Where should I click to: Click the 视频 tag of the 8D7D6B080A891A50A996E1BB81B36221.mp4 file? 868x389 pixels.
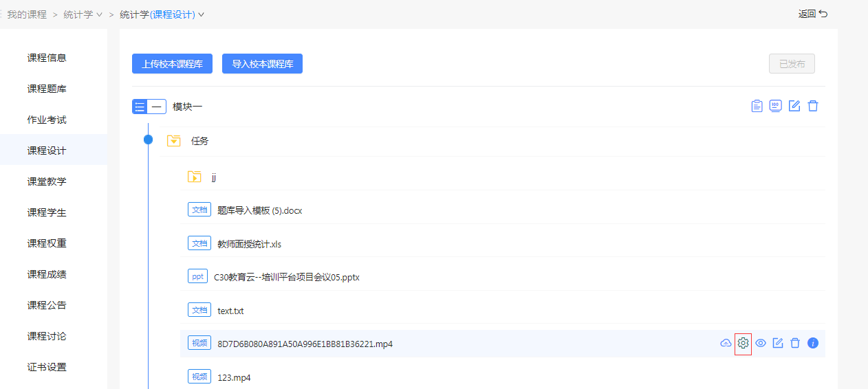199,343
